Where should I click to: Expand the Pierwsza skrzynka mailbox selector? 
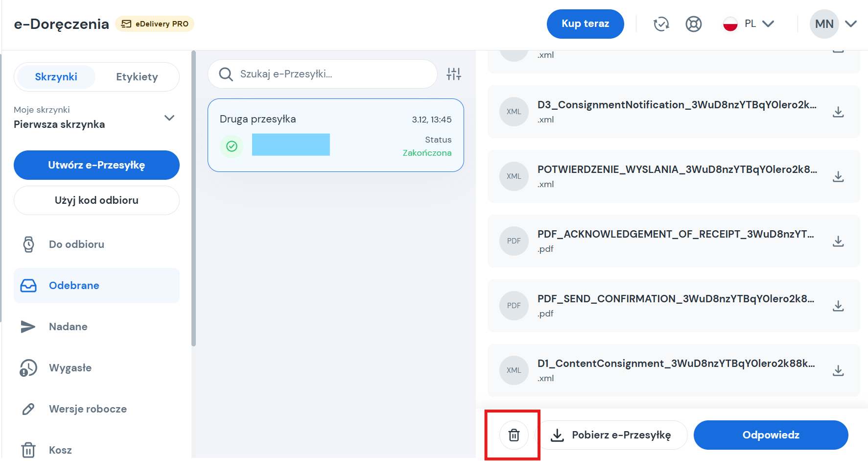[x=169, y=118]
